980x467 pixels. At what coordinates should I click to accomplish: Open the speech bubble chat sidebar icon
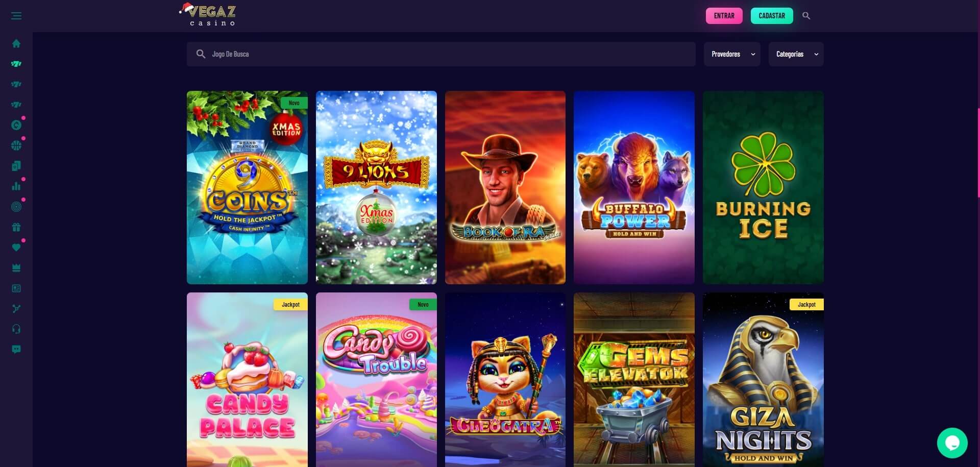pyautogui.click(x=16, y=350)
